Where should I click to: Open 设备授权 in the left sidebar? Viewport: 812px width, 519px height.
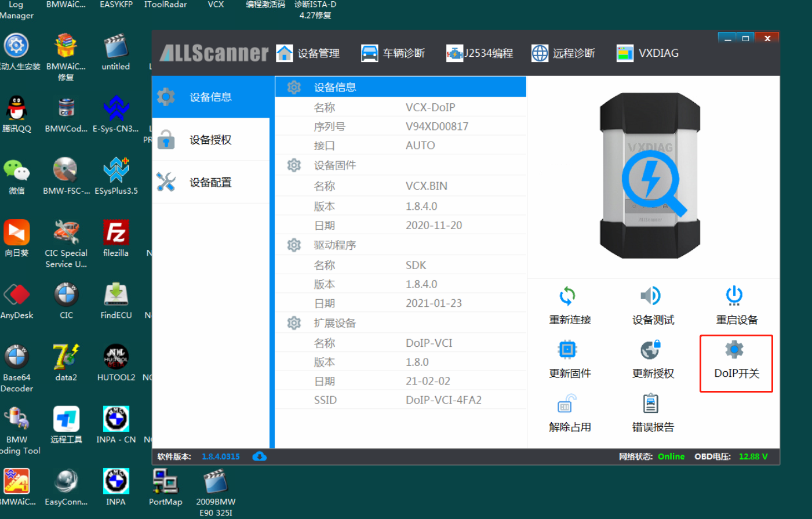point(211,140)
